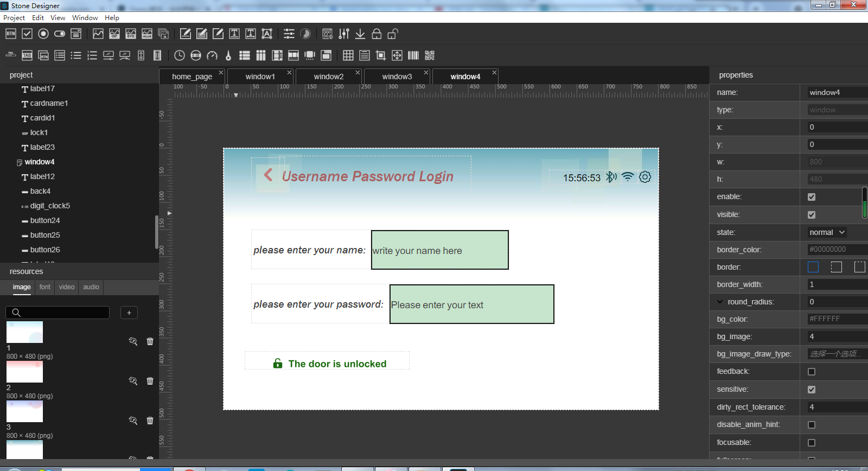
Task: Select the gauge meter widget tool
Action: [x=212, y=55]
